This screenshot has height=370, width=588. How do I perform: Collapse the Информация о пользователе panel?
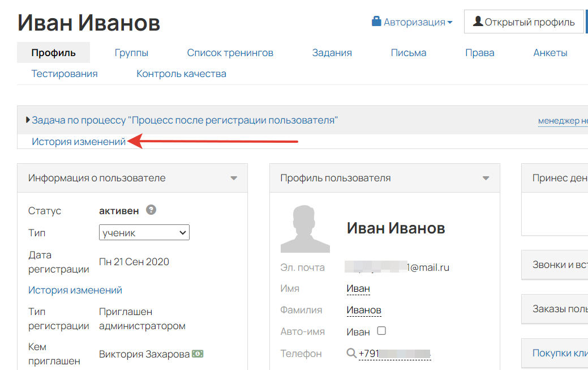tap(233, 177)
